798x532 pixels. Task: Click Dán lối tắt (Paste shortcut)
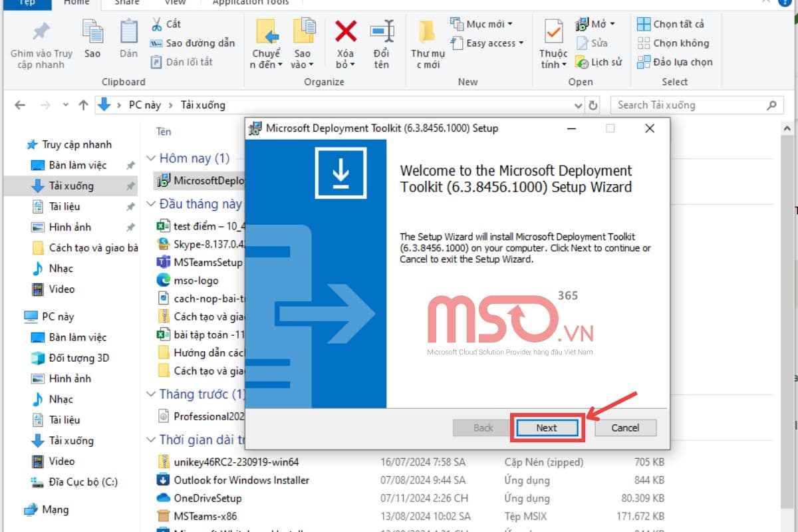coord(182,62)
